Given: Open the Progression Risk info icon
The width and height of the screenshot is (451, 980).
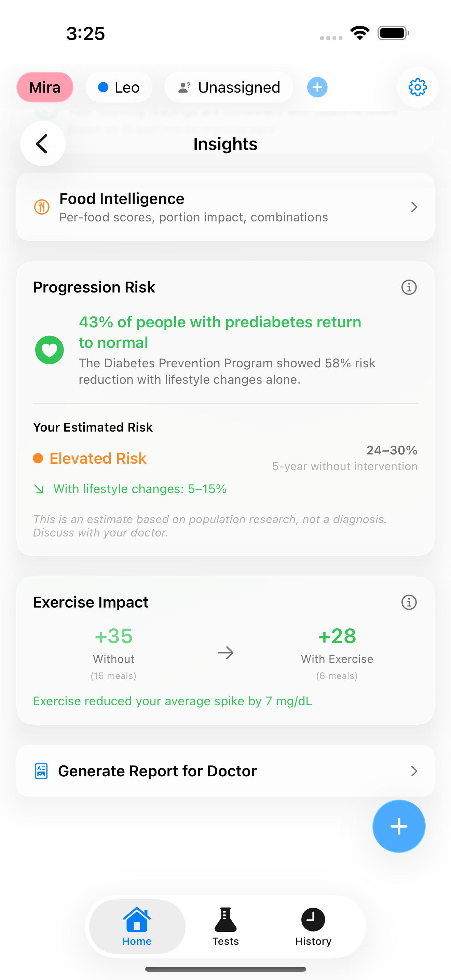Looking at the screenshot, I should [x=408, y=287].
